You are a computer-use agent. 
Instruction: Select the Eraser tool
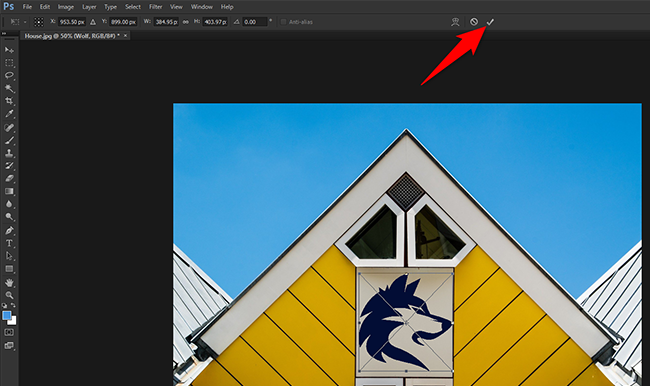coord(9,179)
